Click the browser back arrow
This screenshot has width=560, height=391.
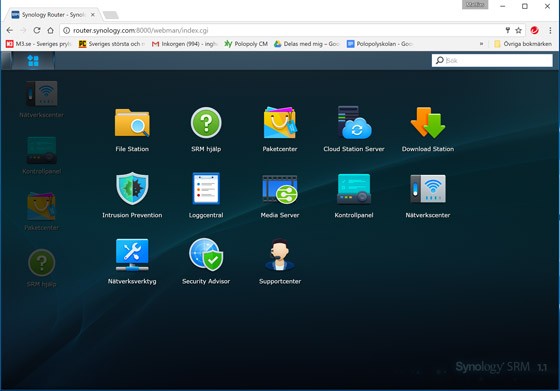pos(10,30)
